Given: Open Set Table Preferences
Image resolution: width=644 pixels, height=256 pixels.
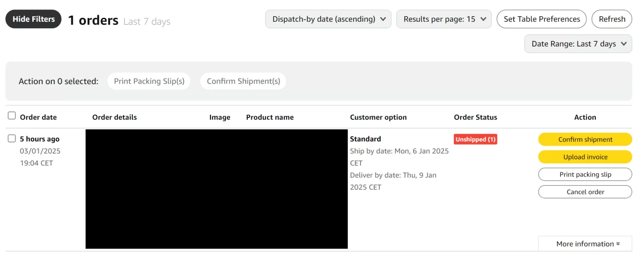Looking at the screenshot, I should (x=541, y=19).
